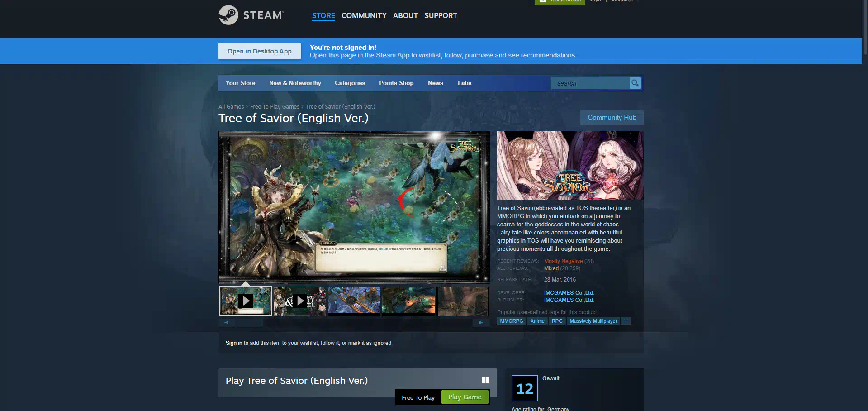Image resolution: width=868 pixels, height=411 pixels.
Task: Click the green Play Game button
Action: (465, 397)
